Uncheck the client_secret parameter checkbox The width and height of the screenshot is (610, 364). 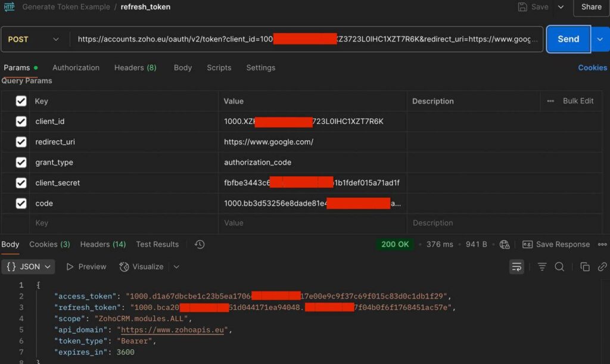point(21,183)
